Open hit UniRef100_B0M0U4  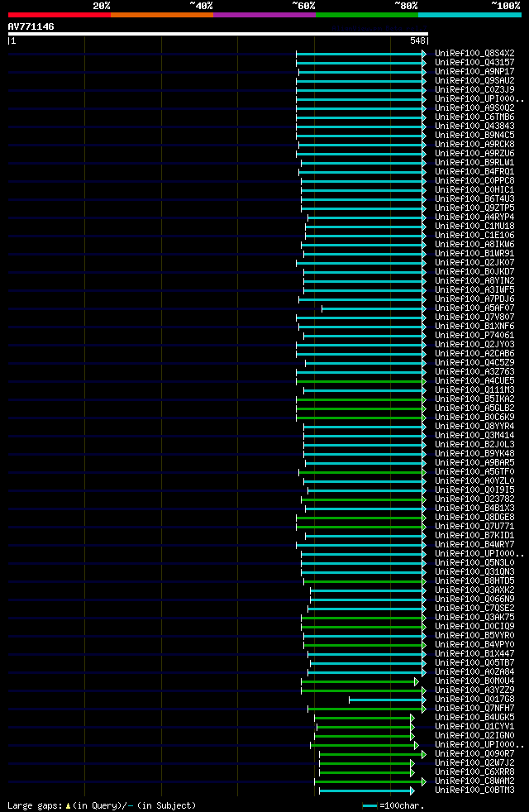474,681
